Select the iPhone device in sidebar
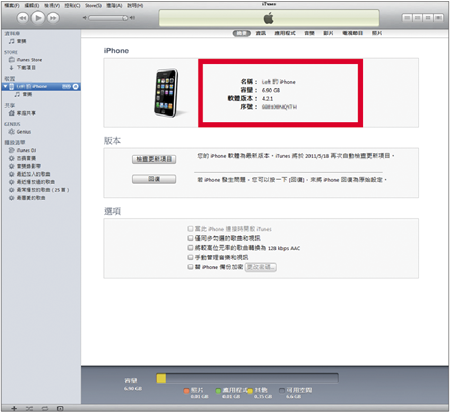Screen dimensions: 450x413 (41, 86)
